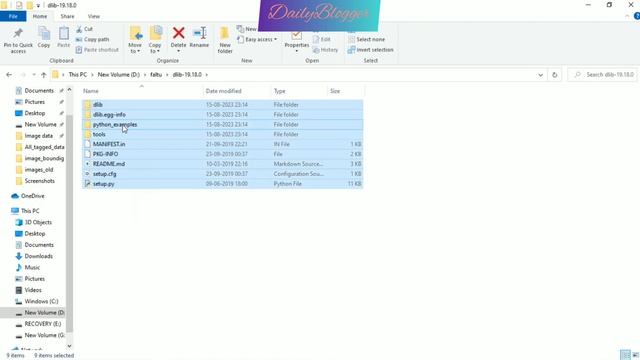
Task: Click New Volume (D:) breadcrumb
Action: [118, 75]
